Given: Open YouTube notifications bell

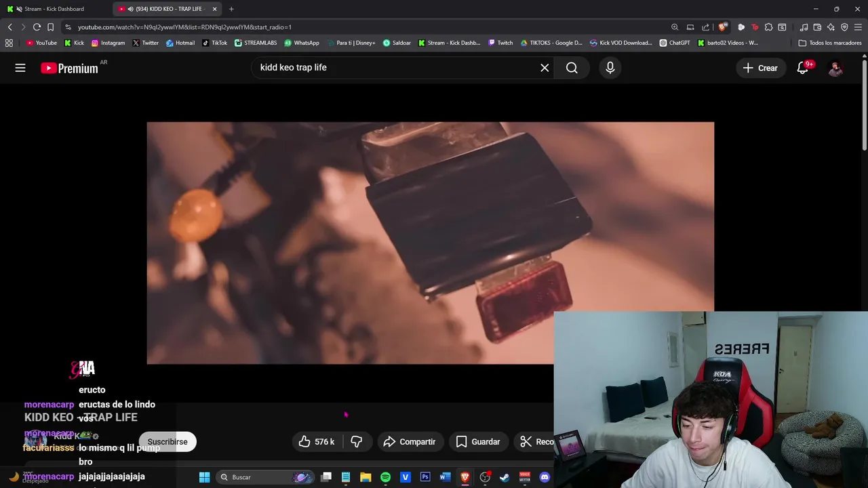Looking at the screenshot, I should point(802,68).
